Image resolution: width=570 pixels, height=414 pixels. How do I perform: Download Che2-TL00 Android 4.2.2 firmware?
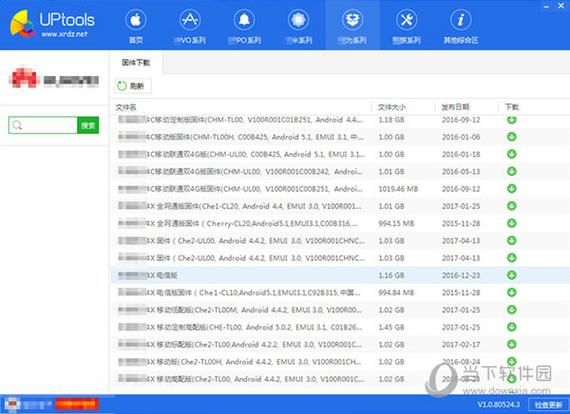coord(511,344)
